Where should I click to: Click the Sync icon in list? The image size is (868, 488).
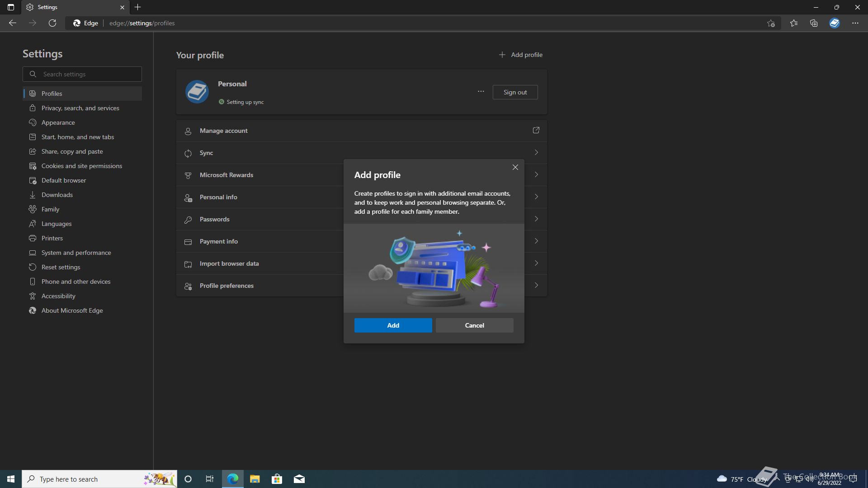click(188, 153)
